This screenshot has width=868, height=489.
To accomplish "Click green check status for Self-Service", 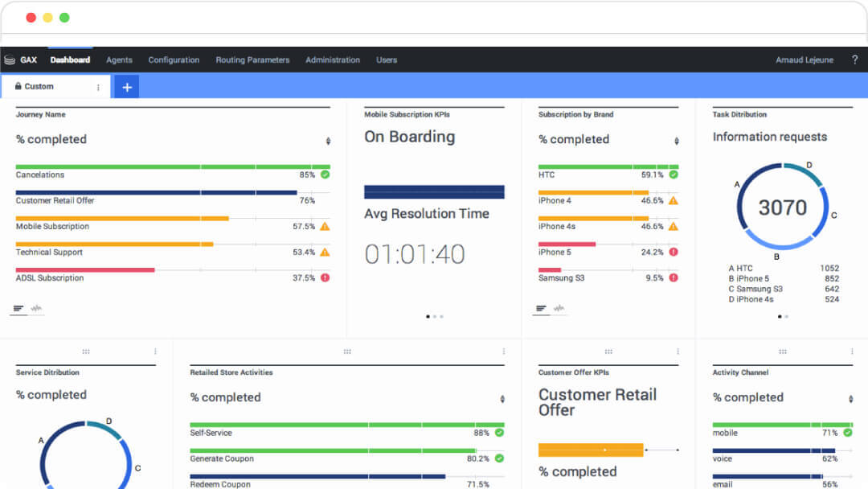I will (x=499, y=433).
